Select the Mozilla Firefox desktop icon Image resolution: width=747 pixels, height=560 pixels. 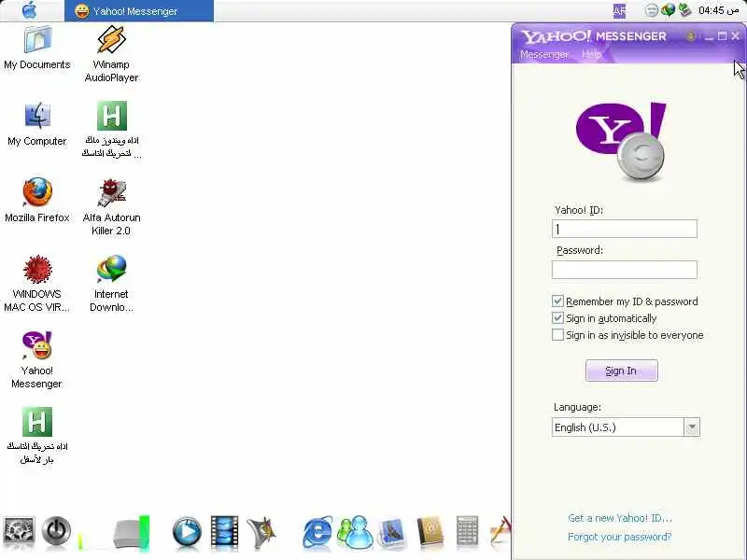pos(37,200)
